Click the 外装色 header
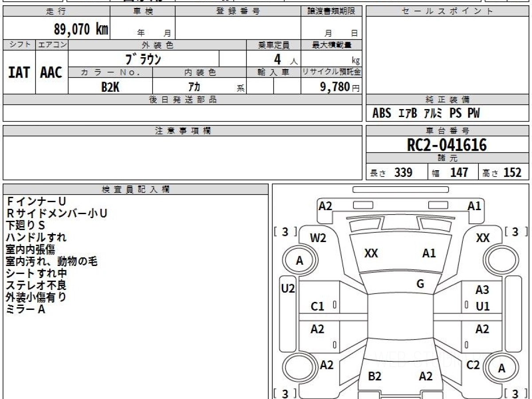Screen dimensions: 532x399 pyautogui.click(x=157, y=45)
